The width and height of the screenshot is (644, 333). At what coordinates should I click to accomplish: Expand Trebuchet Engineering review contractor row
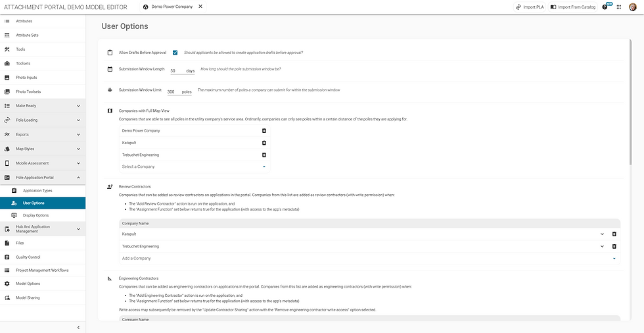pos(602,246)
